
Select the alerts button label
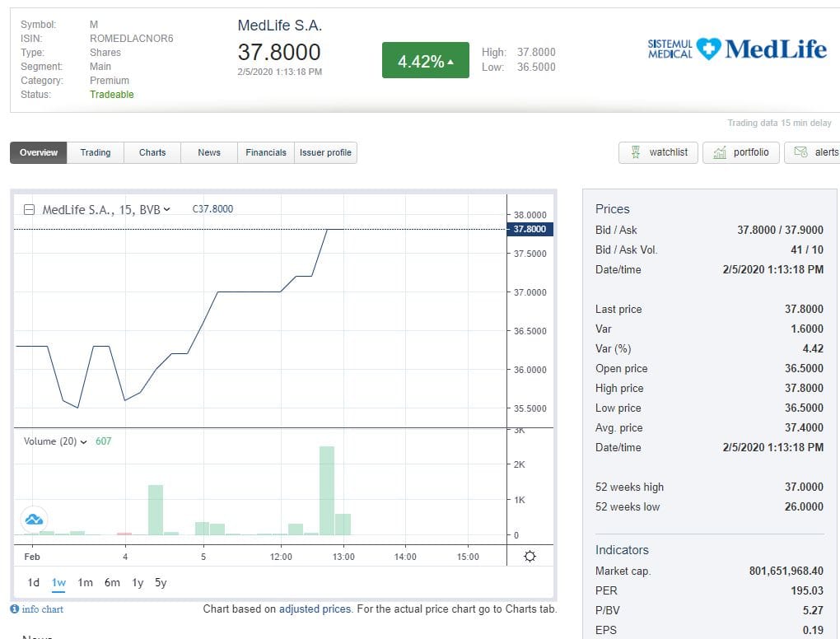coord(827,152)
